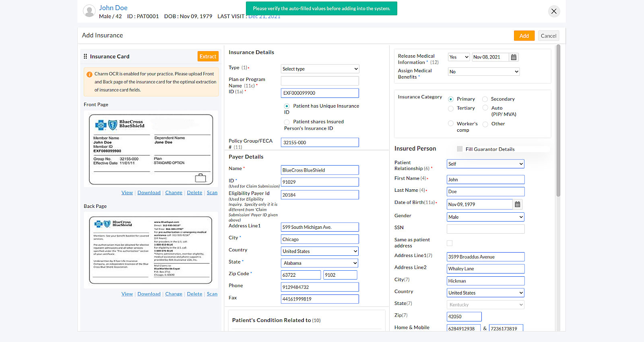Expand the insurance Type dropdown
Image resolution: width=644 pixels, height=342 pixels.
320,69
